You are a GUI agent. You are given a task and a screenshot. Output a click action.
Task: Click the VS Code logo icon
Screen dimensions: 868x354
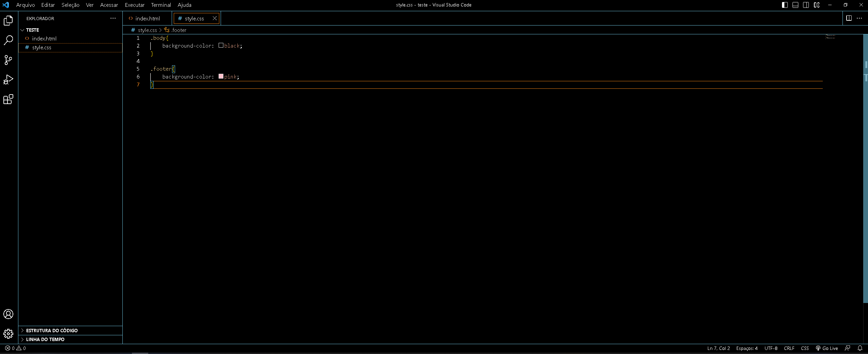click(x=6, y=5)
